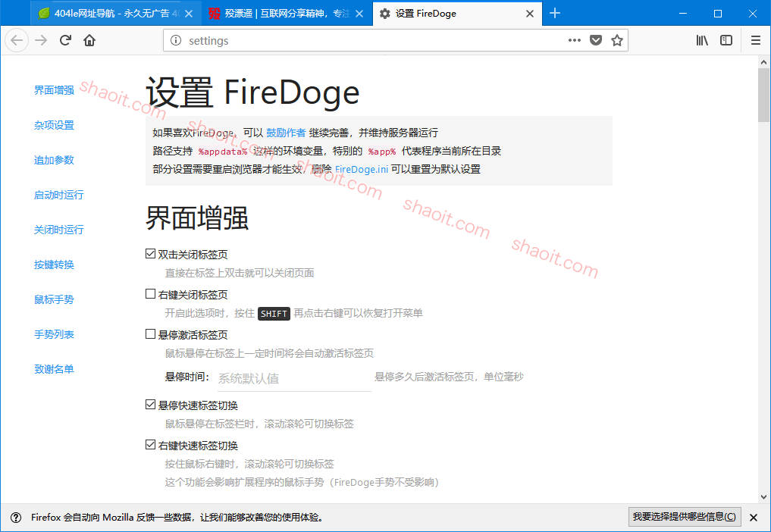Jump to 界面增强 section in sidebar
This screenshot has height=532, width=771.
tap(54, 90)
